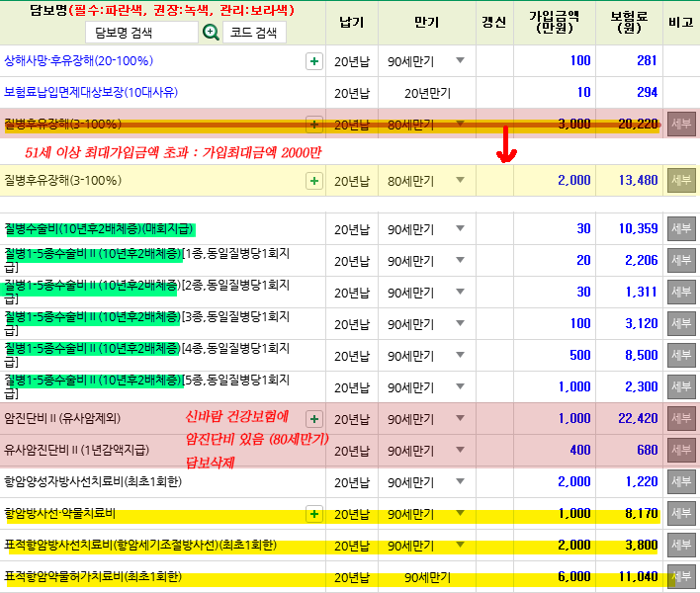Image resolution: width=700 pixels, height=593 pixels.
Task: Click 세부 button on strikethrough 질병후유장해 3,000 row
Action: tap(681, 124)
